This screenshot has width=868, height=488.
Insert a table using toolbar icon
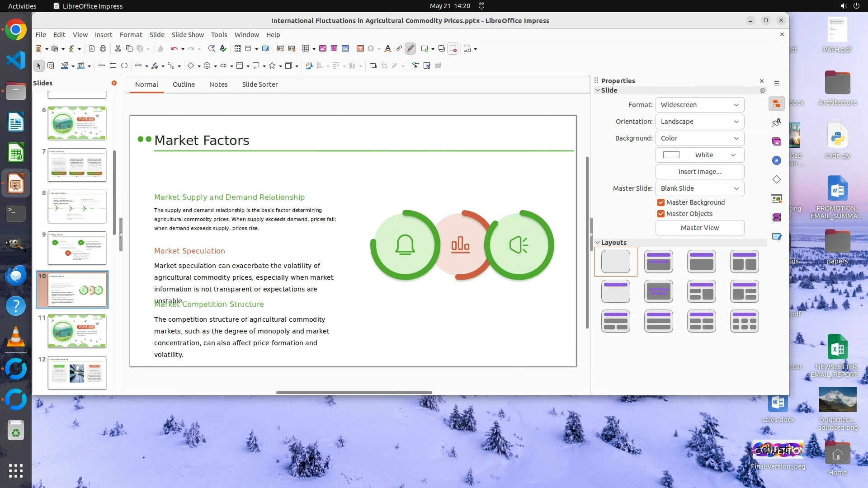coord(306,49)
